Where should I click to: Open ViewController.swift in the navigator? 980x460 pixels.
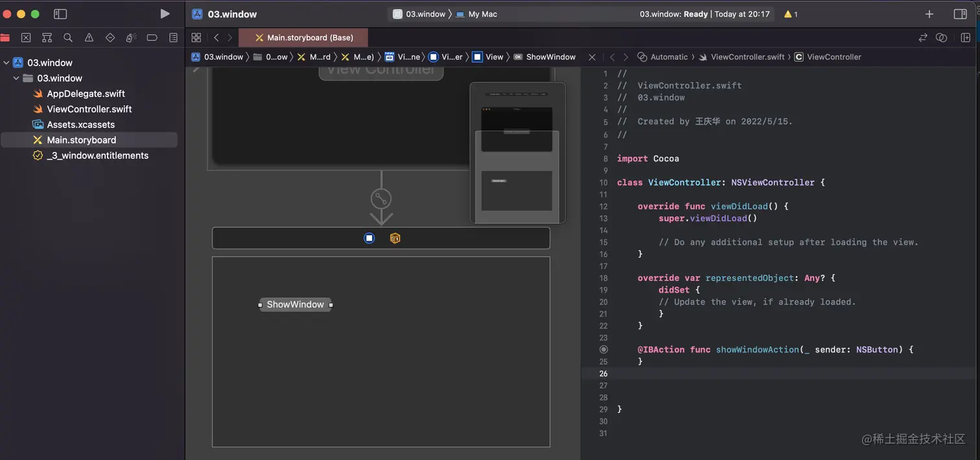coord(89,109)
